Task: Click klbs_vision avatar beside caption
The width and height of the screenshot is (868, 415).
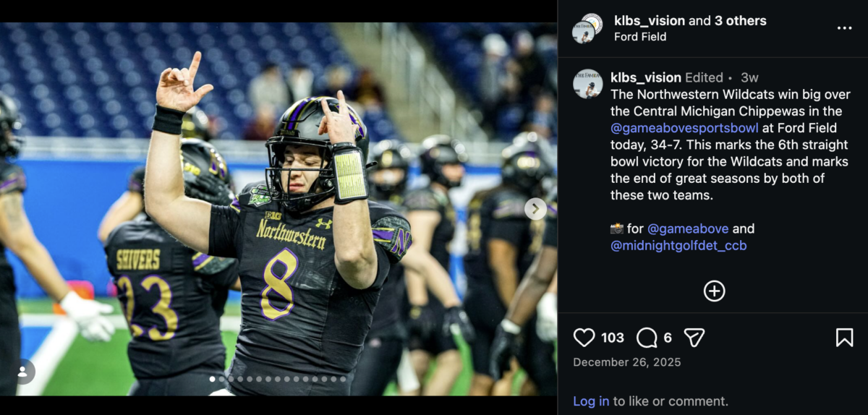Action: 587,84
